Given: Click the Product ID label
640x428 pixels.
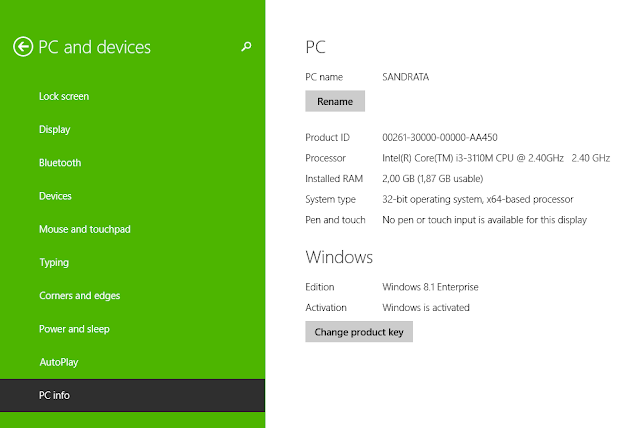Looking at the screenshot, I should click(x=328, y=137).
